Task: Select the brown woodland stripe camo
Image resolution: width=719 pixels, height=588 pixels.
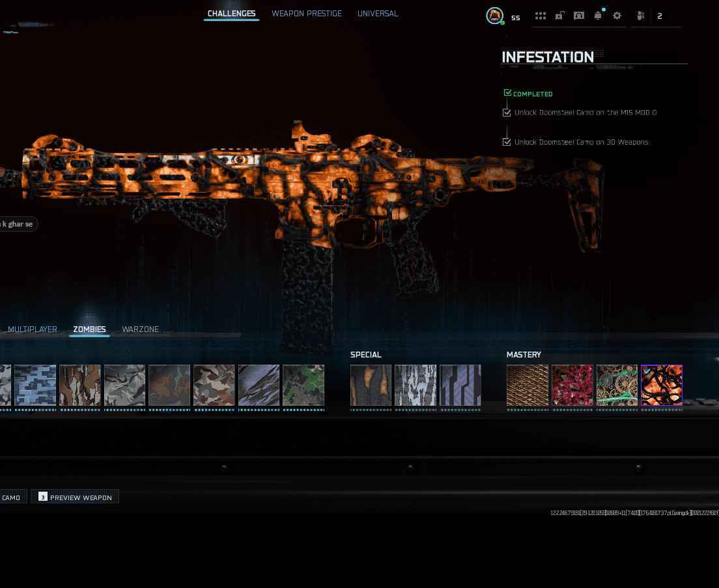Action: coord(80,385)
